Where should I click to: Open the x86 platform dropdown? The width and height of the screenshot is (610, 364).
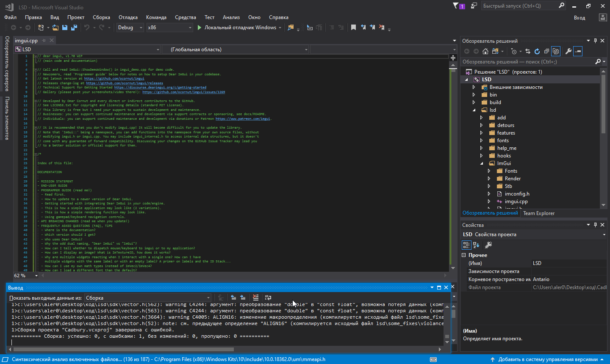(170, 28)
